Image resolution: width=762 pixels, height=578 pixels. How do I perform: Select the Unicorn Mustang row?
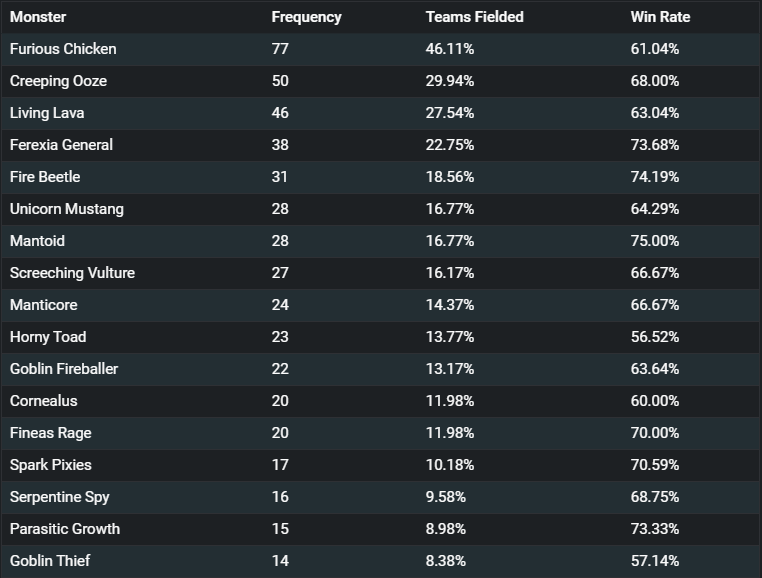pyautogui.click(x=381, y=209)
